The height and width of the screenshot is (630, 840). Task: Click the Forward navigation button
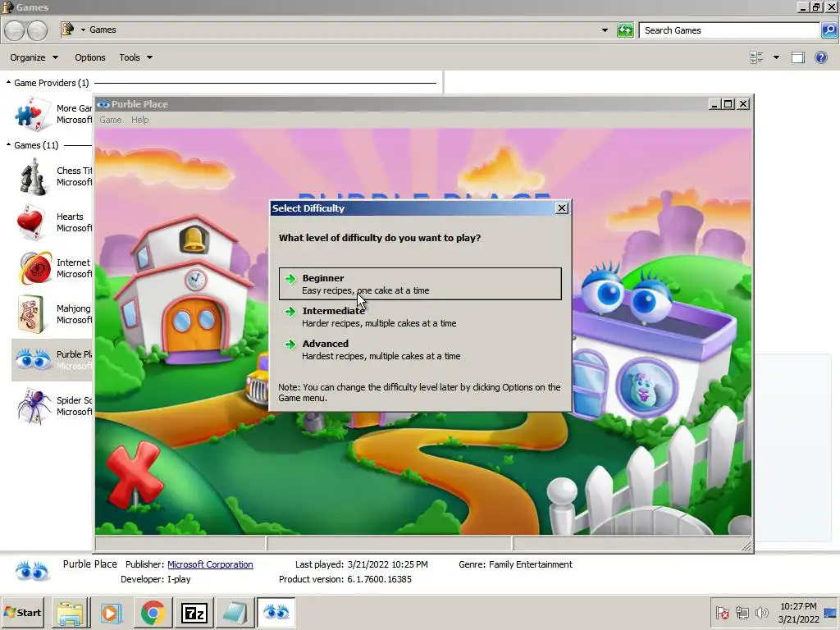click(37, 30)
